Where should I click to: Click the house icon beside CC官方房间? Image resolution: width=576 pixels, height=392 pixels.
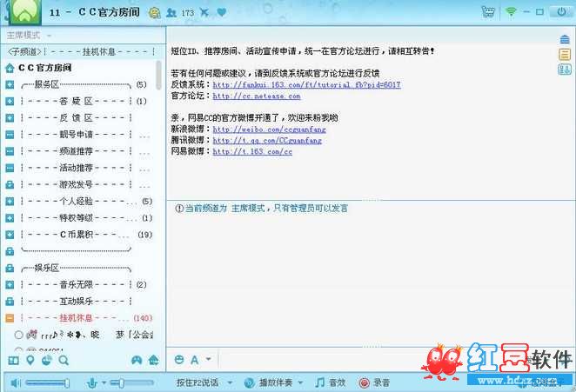(x=10, y=68)
